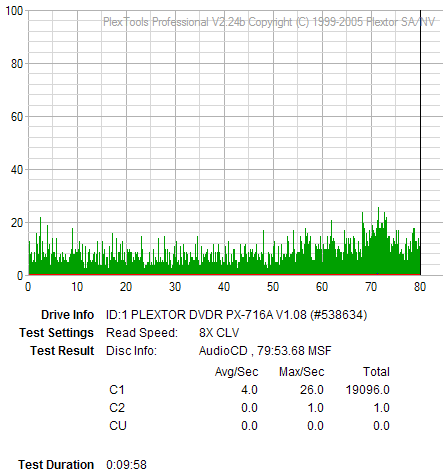This screenshot has width=447, height=472.
Task: Click the Total column header
Action: coord(376,372)
